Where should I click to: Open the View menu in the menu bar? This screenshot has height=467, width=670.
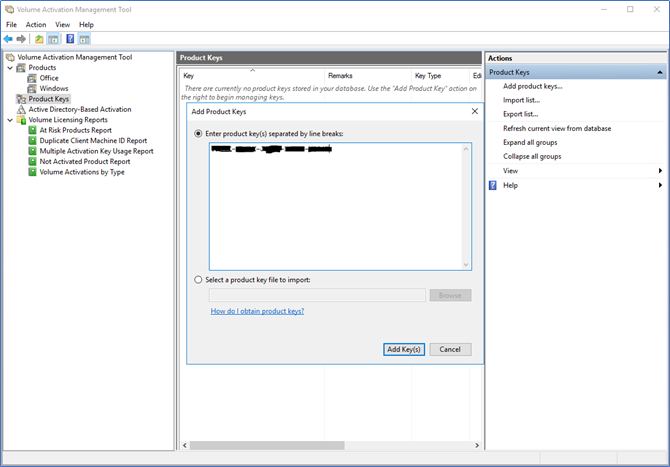point(62,25)
